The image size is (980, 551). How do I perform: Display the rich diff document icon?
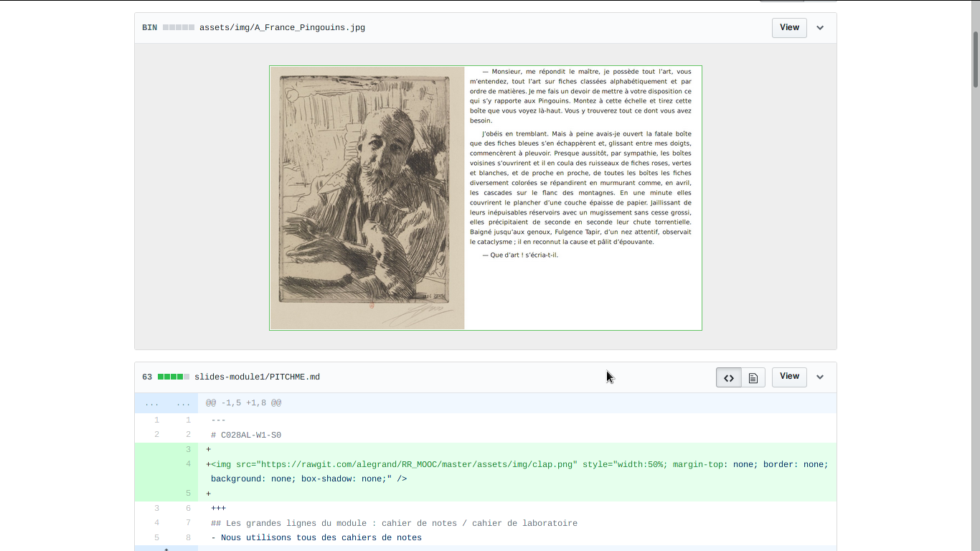point(753,377)
